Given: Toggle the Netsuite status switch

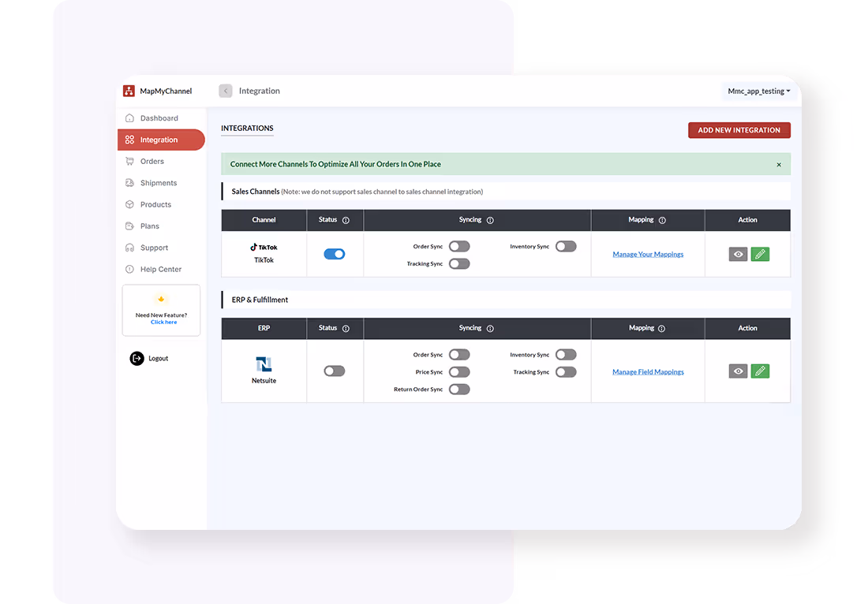Looking at the screenshot, I should (335, 371).
